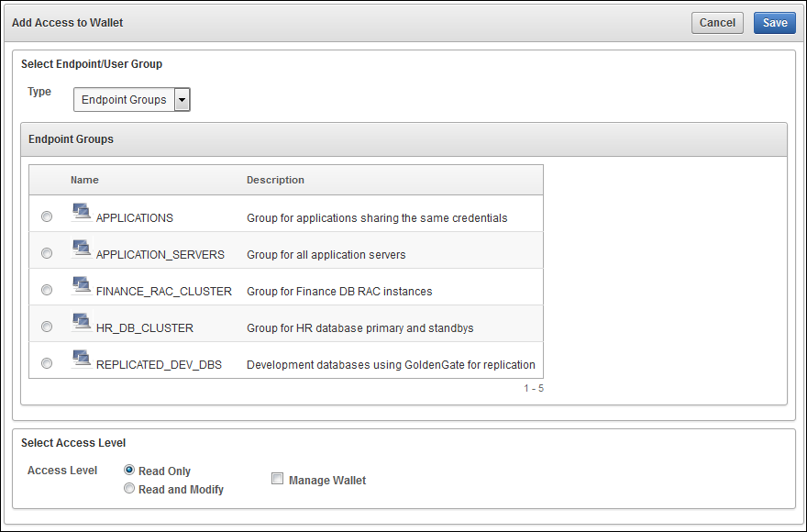807x532 pixels.
Task: Click the HR_DB_CLUSTER group name
Action: (x=145, y=327)
